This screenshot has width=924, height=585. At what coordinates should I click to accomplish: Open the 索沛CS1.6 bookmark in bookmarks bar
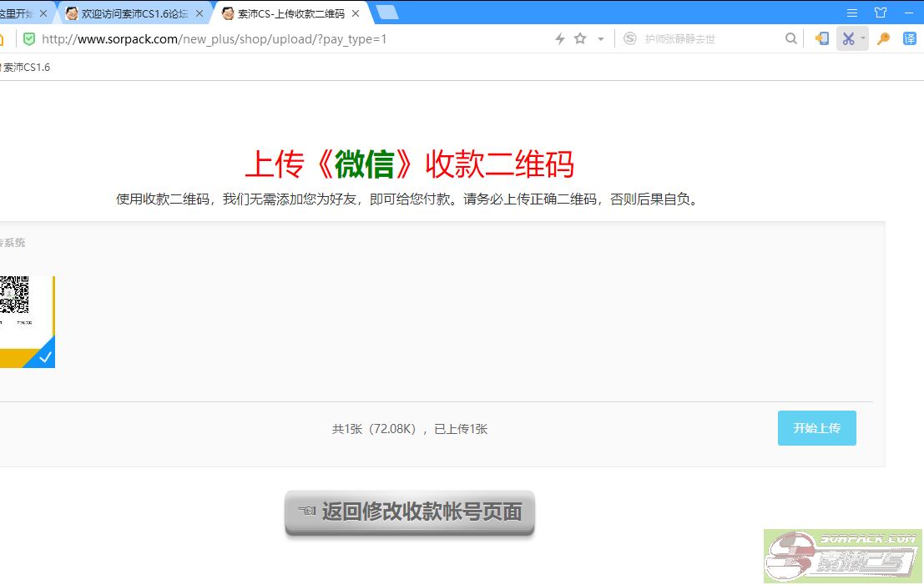[x=27, y=68]
